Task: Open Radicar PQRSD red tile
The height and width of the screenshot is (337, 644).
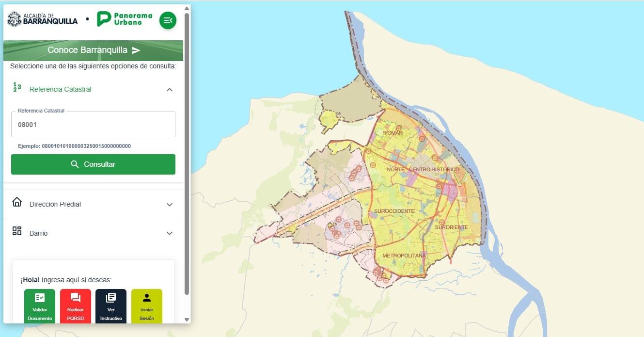Action: pyautogui.click(x=75, y=306)
